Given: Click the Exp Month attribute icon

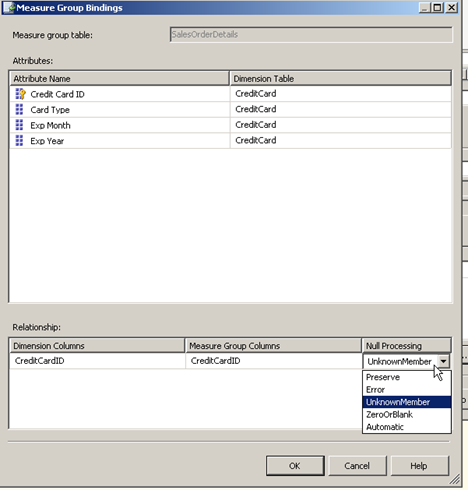Looking at the screenshot, I should click(19, 125).
